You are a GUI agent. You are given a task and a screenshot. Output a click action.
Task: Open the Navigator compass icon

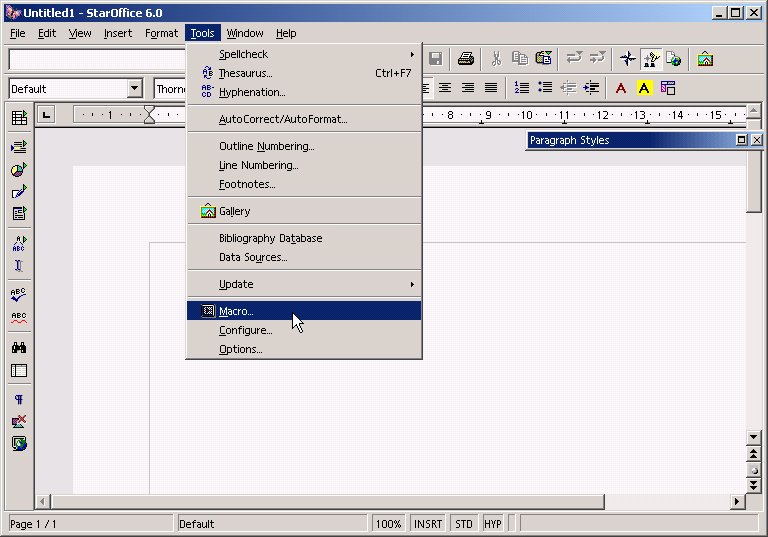[x=627, y=59]
